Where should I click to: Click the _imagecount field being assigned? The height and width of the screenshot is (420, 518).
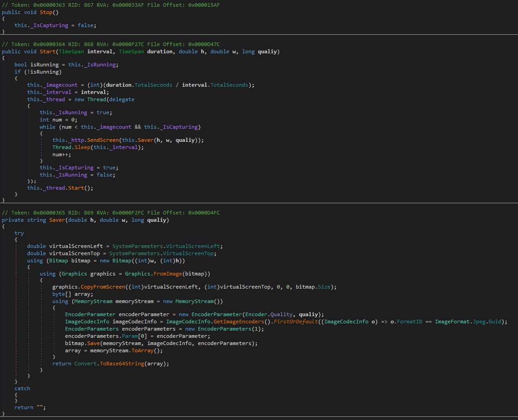point(60,85)
